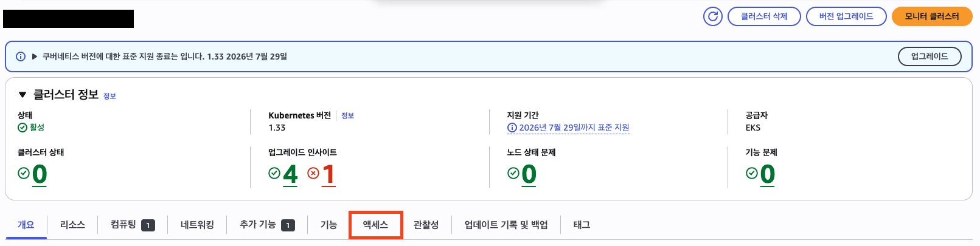Viewport: 980px width, 246px height.
Task: Click the green check icon in 업그레이드 인사이트
Action: 274,173
